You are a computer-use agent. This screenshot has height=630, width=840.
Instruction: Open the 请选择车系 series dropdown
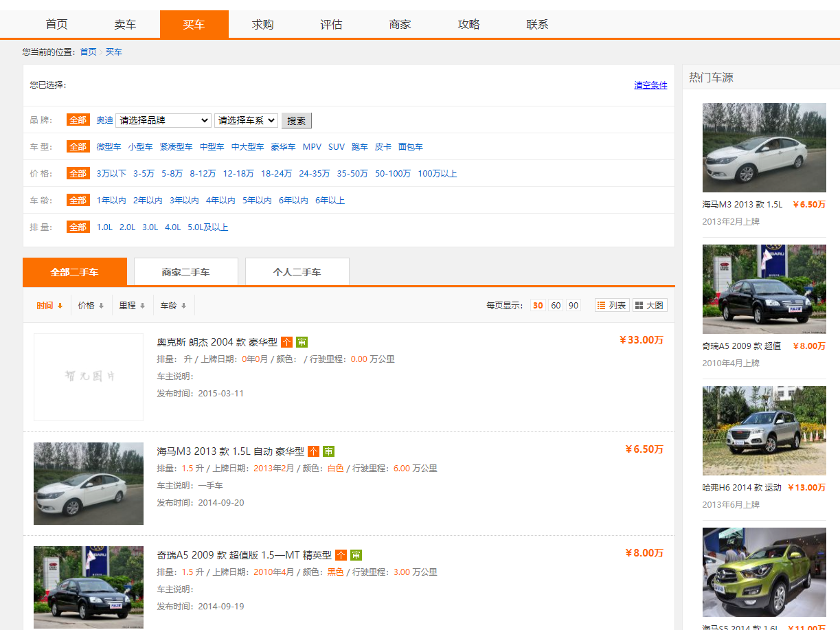pyautogui.click(x=245, y=120)
